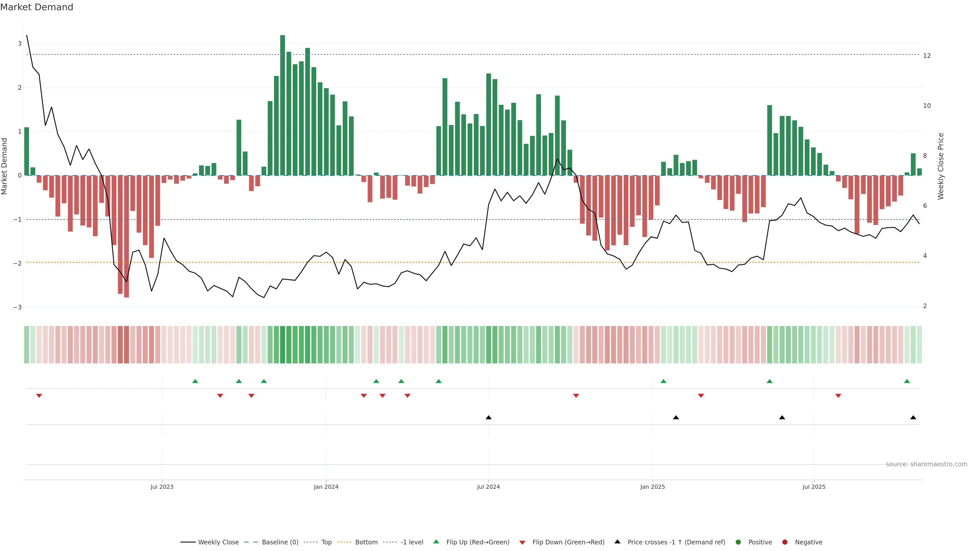This screenshot has width=980, height=551.
Task: Click the Jul 2025 x-axis label
Action: (814, 487)
